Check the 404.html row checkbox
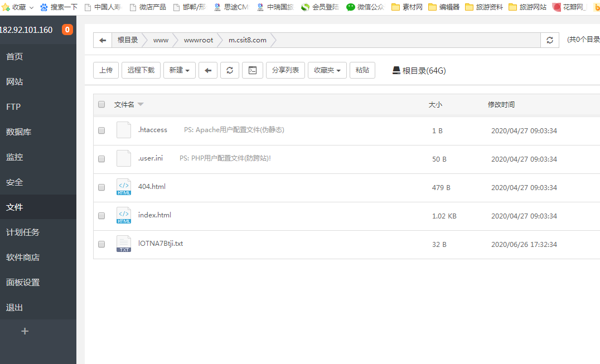Image resolution: width=600 pixels, height=364 pixels. pos(101,187)
